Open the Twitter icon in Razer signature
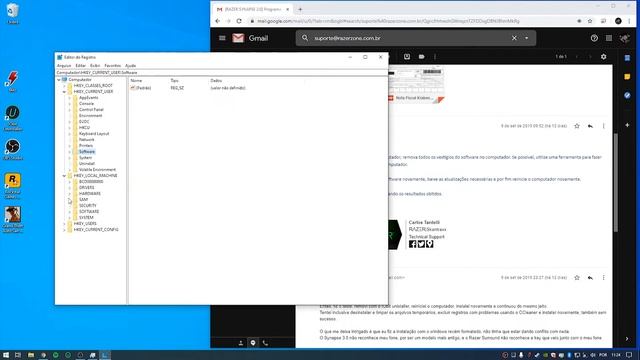 [x=421, y=244]
